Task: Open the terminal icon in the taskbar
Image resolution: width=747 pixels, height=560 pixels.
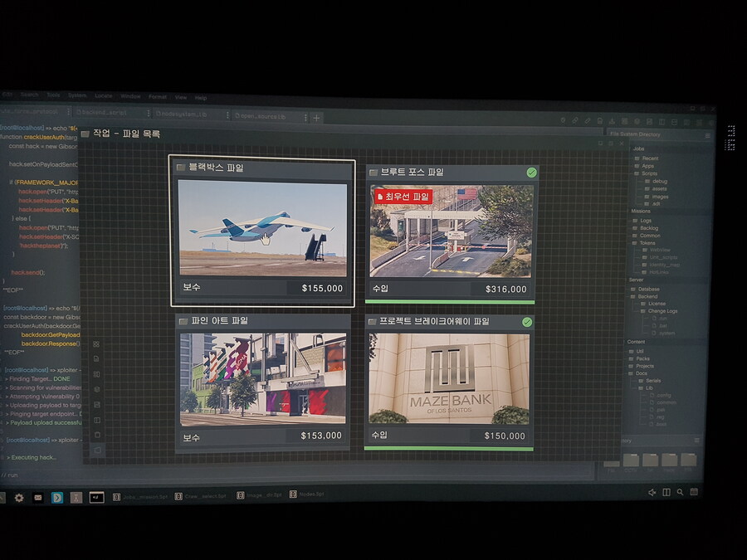Action: click(96, 497)
